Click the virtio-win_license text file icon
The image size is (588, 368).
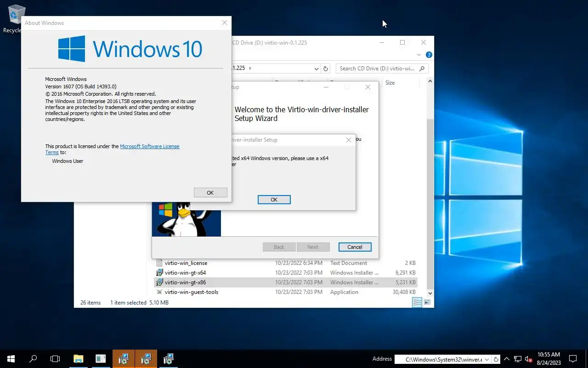tap(159, 263)
